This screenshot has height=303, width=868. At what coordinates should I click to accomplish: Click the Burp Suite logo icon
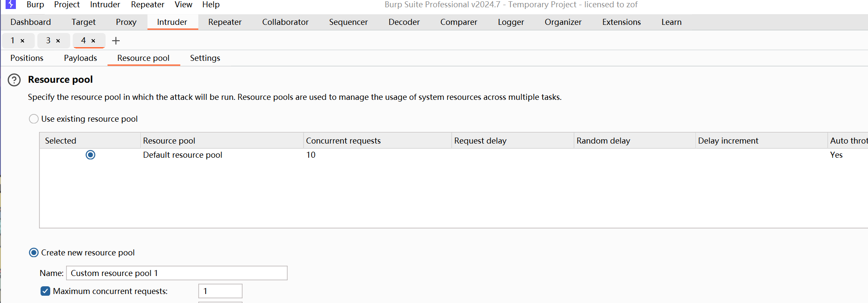click(x=11, y=4)
